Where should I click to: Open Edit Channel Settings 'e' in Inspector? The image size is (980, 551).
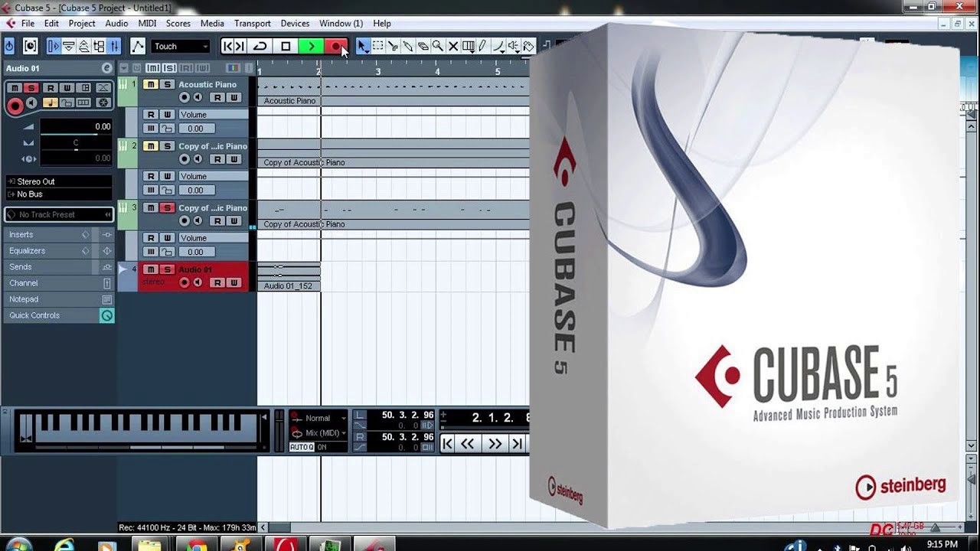(x=106, y=68)
